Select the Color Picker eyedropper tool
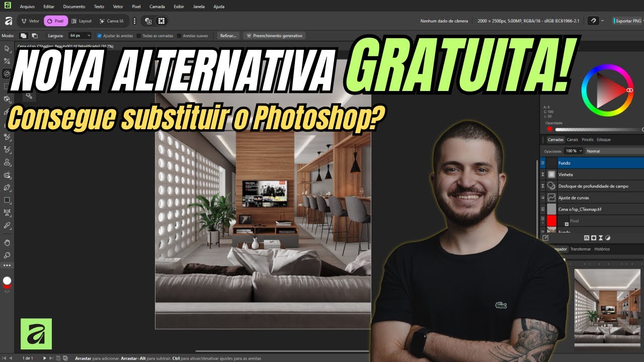 [7, 225]
